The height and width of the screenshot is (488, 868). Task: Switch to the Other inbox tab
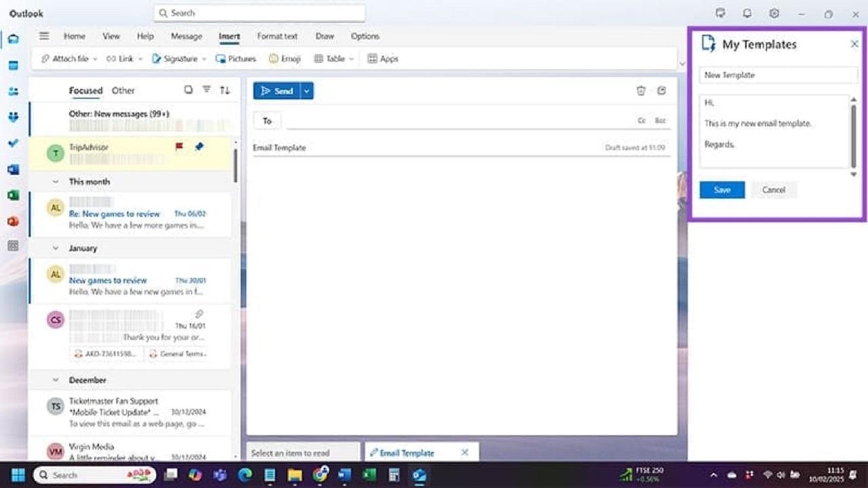[123, 91]
